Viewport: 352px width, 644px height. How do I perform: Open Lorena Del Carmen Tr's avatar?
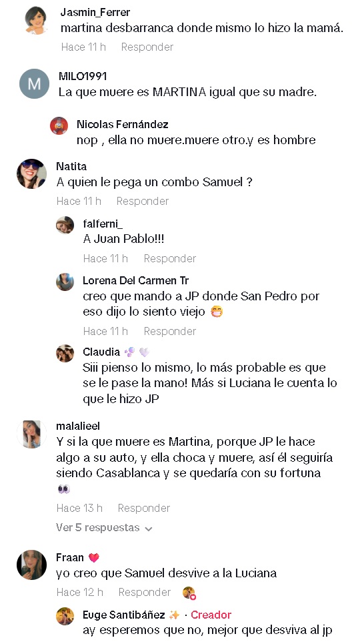point(65,282)
